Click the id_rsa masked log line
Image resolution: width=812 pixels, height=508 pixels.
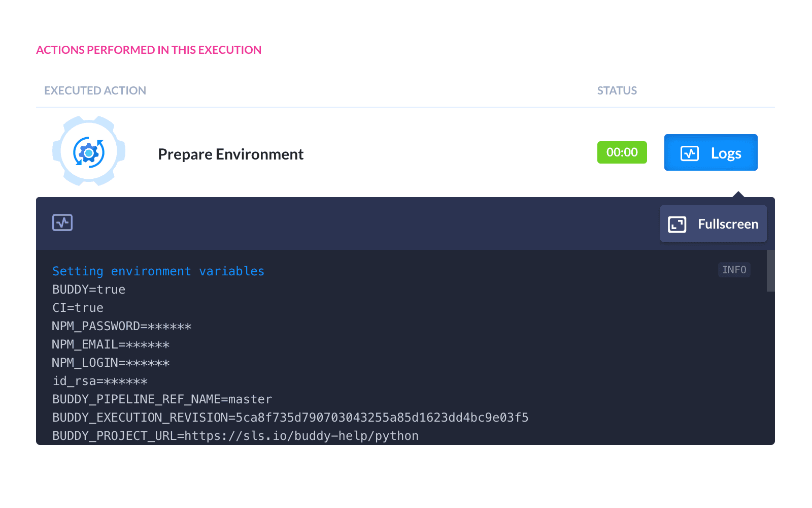click(100, 381)
